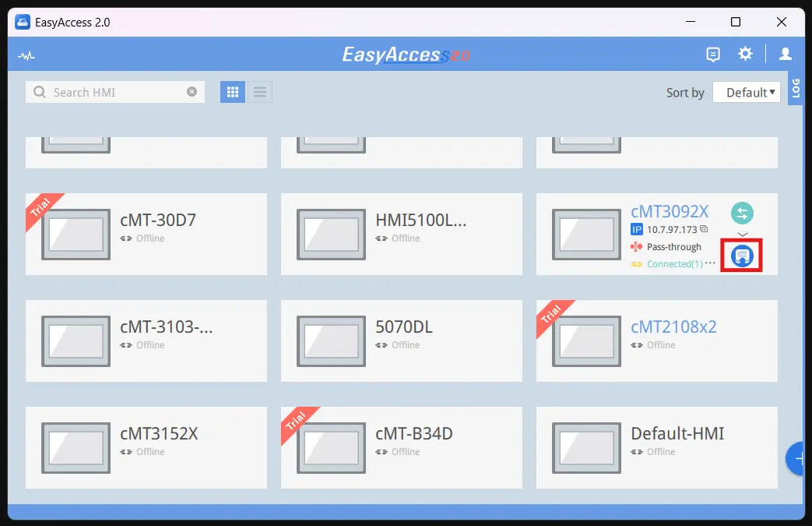The height and width of the screenshot is (526, 812).
Task: Switch to list view layout
Action: pos(259,91)
